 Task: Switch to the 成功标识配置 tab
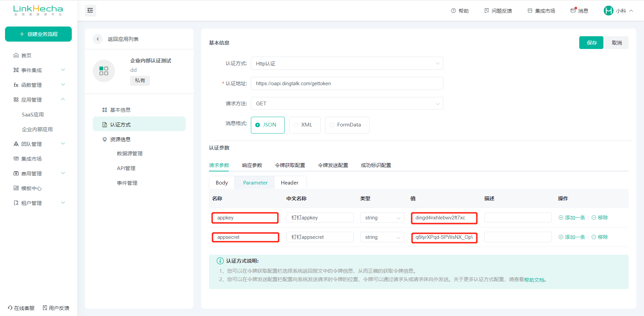(x=376, y=165)
